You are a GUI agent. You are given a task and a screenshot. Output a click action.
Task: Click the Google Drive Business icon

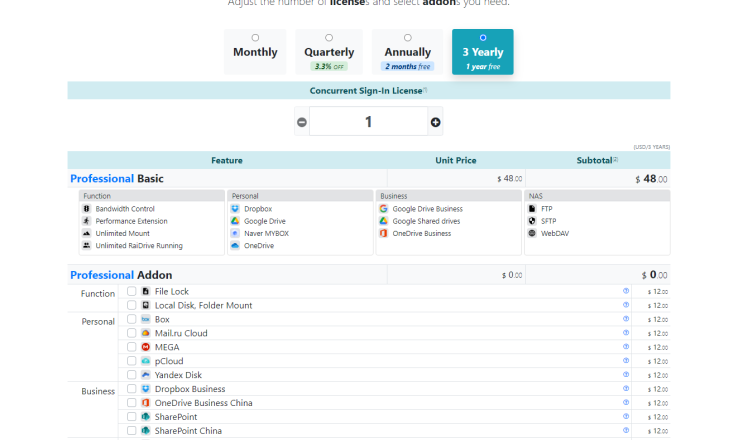coord(383,208)
